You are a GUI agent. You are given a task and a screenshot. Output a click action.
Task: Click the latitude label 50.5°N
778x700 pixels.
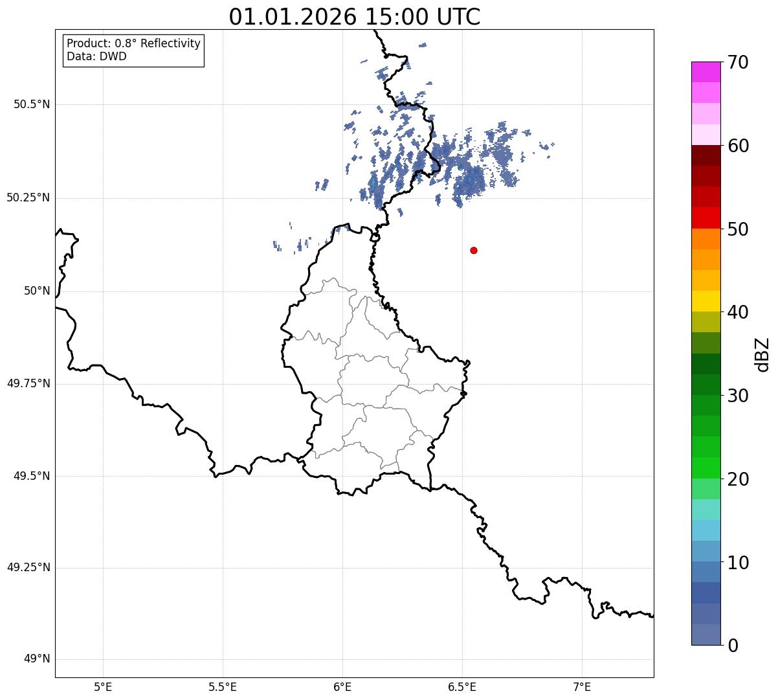[32, 104]
